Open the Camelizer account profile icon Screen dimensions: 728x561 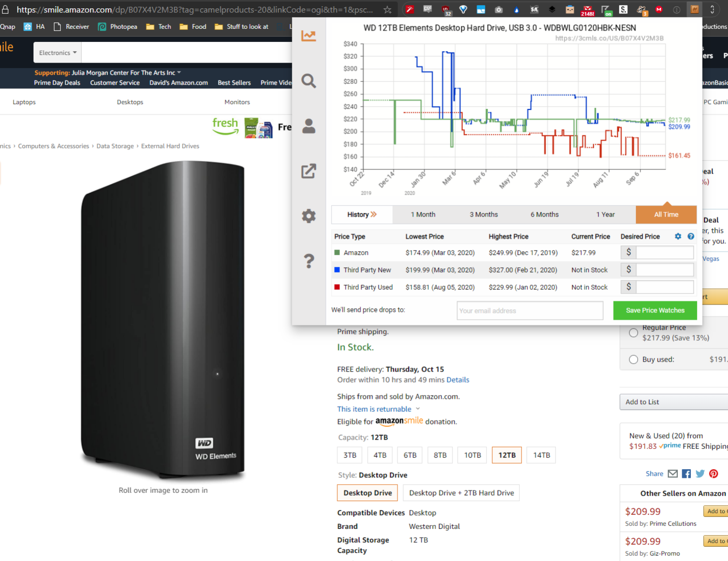click(308, 126)
